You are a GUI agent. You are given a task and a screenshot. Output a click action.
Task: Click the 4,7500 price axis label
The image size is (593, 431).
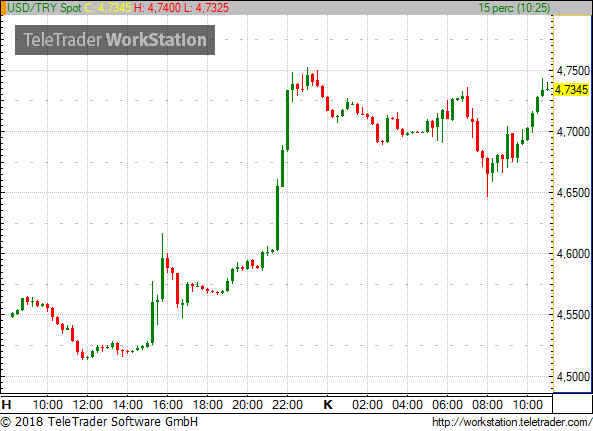[573, 71]
